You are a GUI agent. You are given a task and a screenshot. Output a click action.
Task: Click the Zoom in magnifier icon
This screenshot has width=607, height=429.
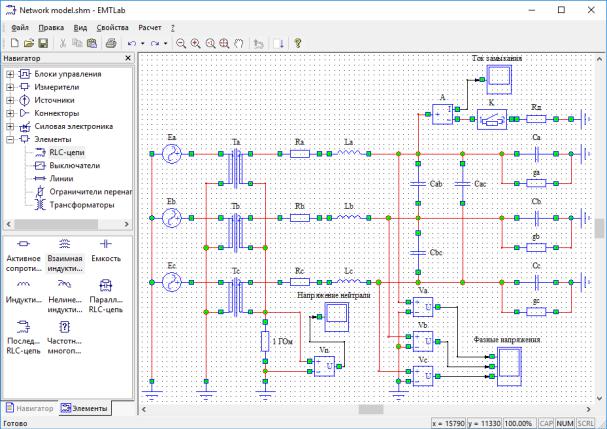(x=195, y=44)
